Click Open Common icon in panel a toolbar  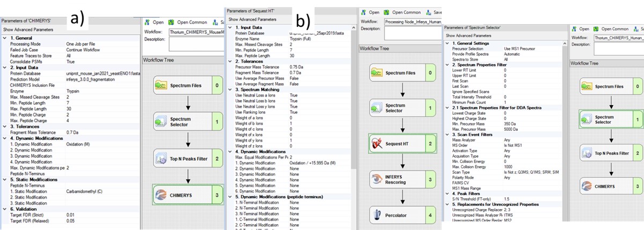pos(172,23)
